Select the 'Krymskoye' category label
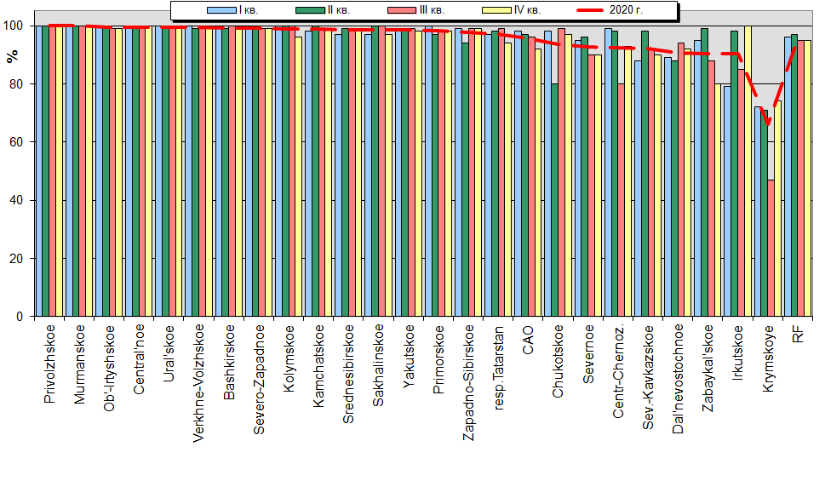 pos(768,358)
